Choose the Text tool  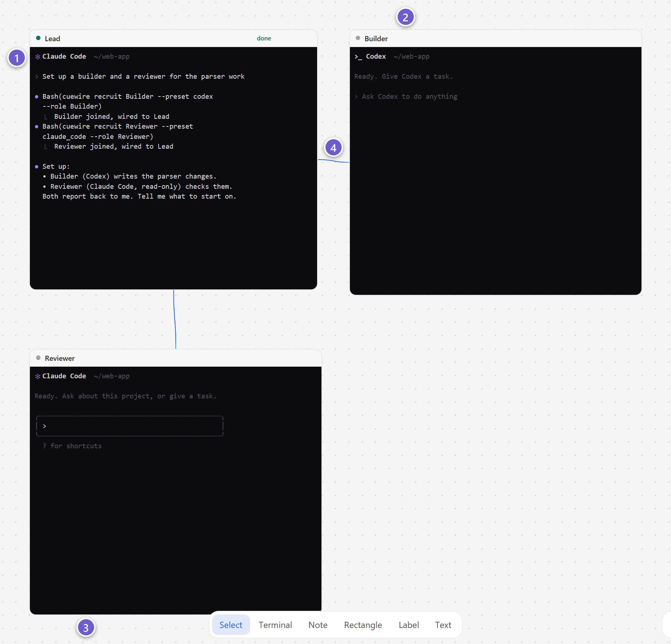coord(443,625)
